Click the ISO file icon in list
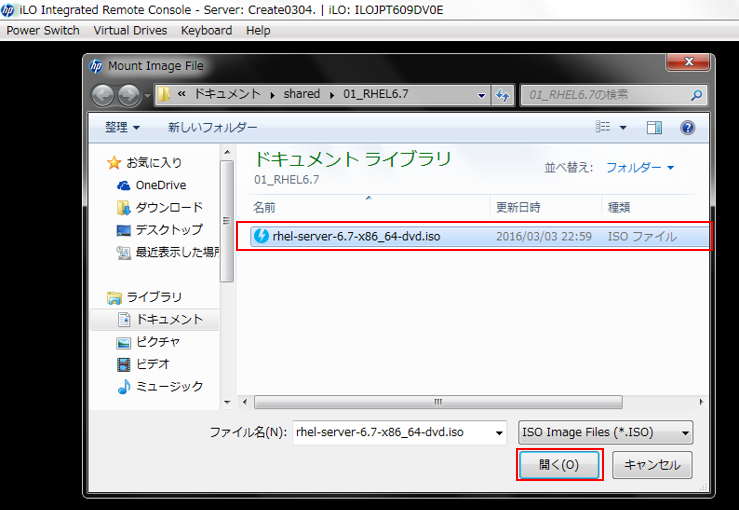Image resolution: width=739 pixels, height=510 pixels. tap(261, 236)
